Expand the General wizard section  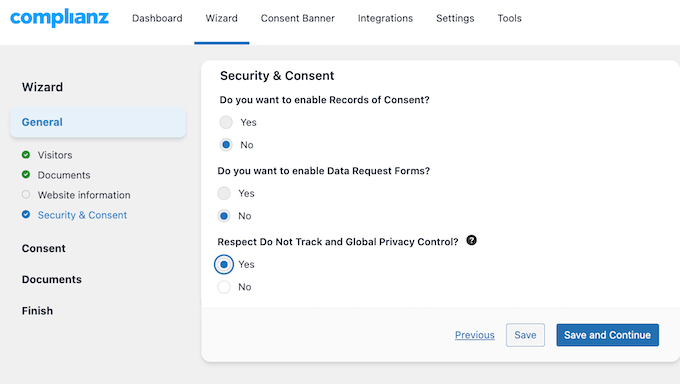pyautogui.click(x=98, y=122)
